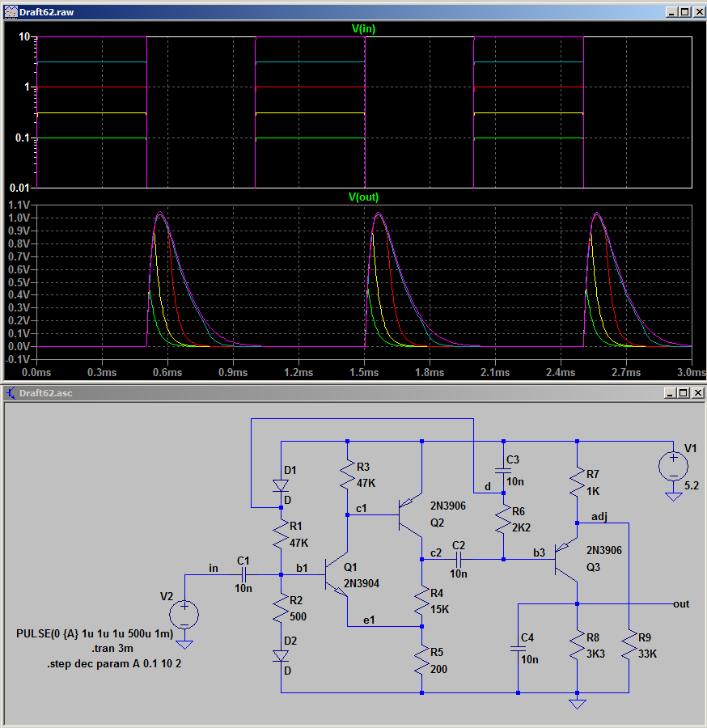Select resistor R4 15K symbol
Screen dimensions: 707x728
point(421,601)
